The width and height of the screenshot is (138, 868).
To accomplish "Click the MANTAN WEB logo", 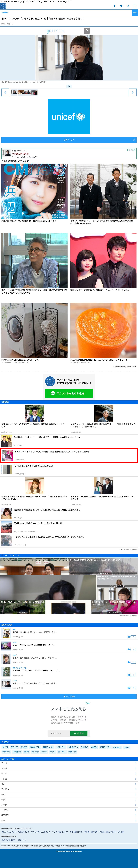I will 3,6.
